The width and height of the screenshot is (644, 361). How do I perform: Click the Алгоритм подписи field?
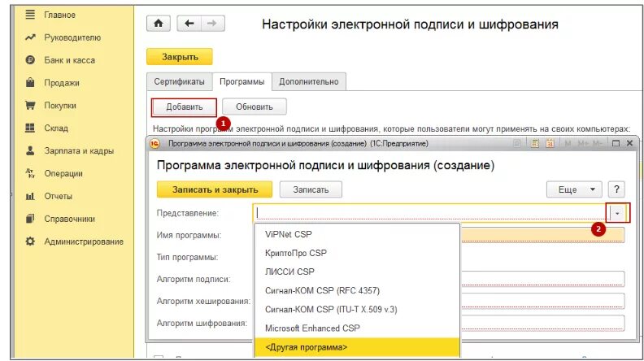point(542,279)
